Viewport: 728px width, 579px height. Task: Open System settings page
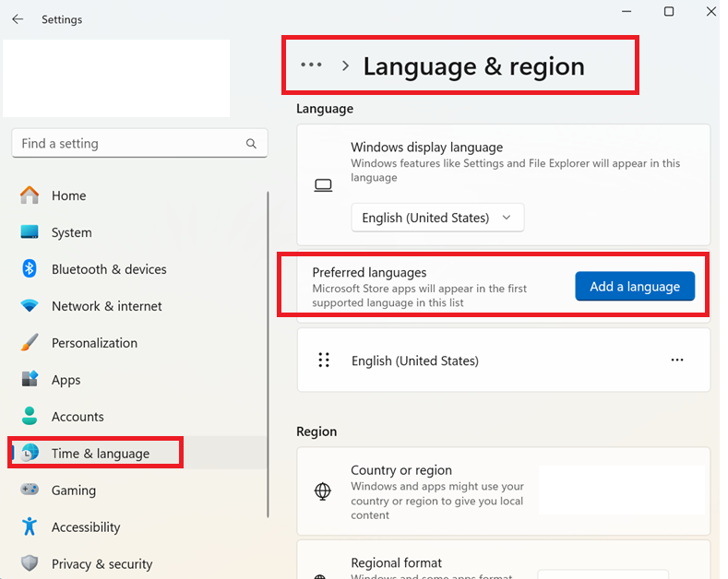(x=71, y=232)
